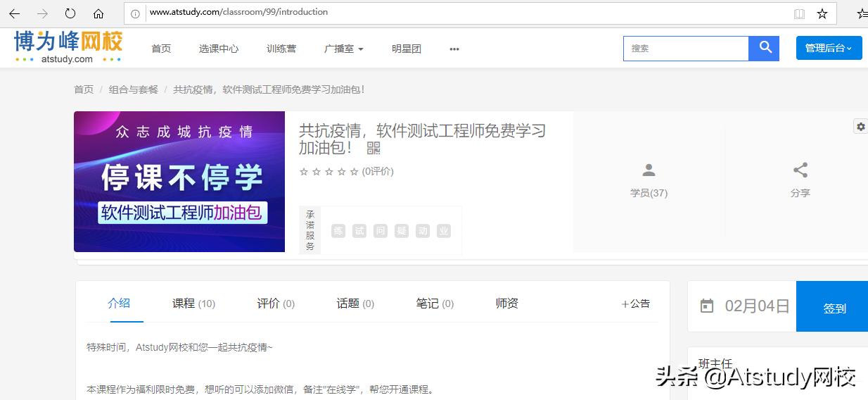Click the 本课程作为福利限时免费 paragraph
868x400 pixels.
[x=260, y=389]
